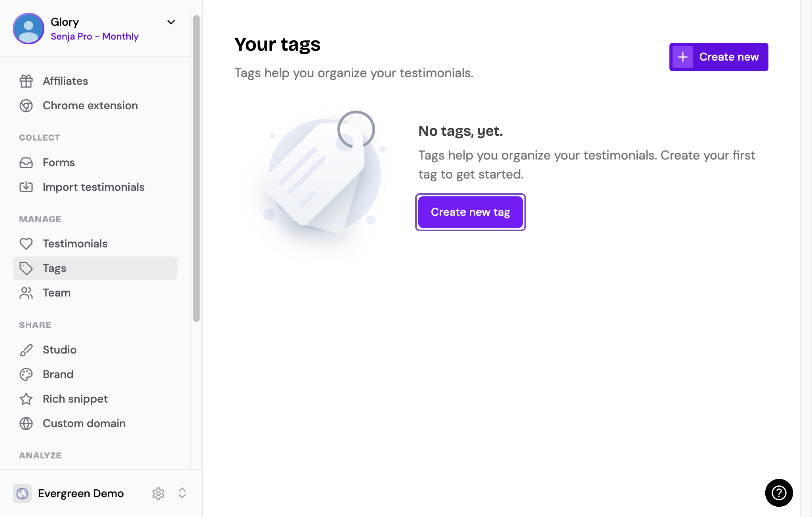Click the Chrome extension icon in sidebar
This screenshot has height=517, width=812.
(x=26, y=106)
